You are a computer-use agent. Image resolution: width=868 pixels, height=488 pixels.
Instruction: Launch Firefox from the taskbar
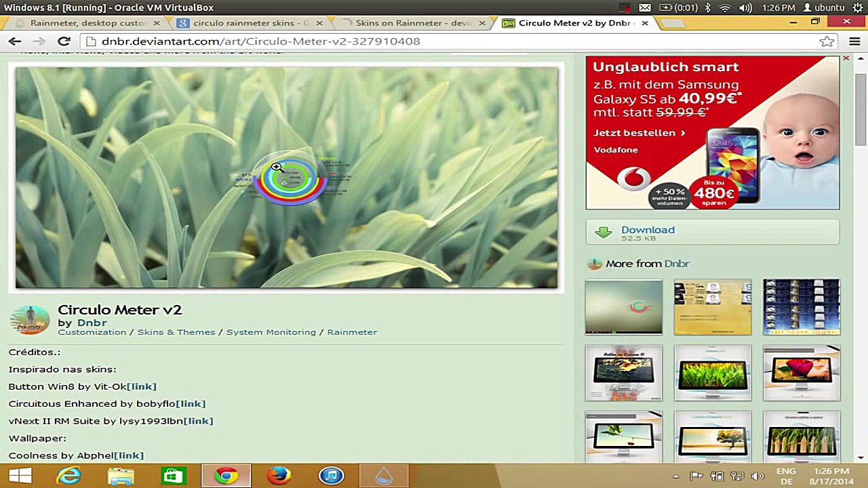[279, 476]
